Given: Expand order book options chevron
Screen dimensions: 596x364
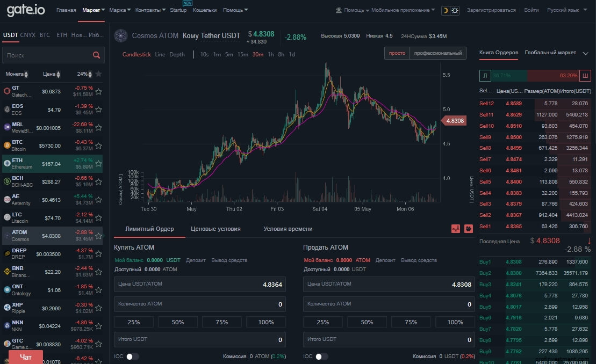Looking at the screenshot, I should pos(586,53).
